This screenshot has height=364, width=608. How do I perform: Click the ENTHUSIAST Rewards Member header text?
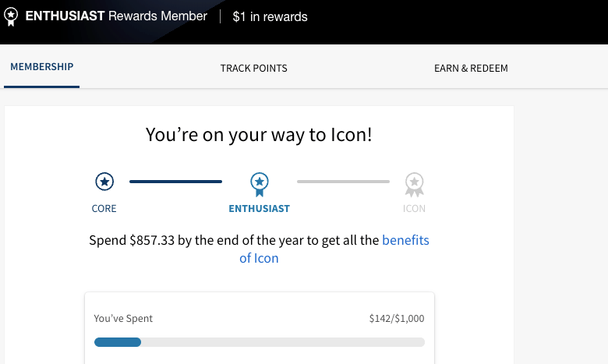(116, 16)
